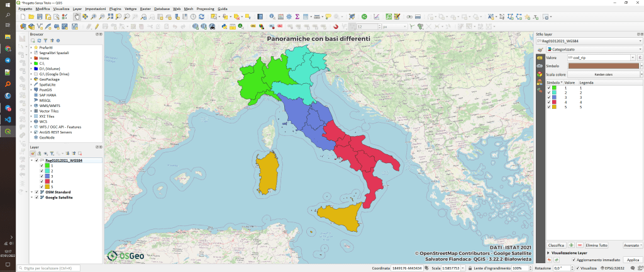Image resolution: width=644 pixels, height=272 pixels.
Task: Click the Classifica button
Action: [555, 245]
